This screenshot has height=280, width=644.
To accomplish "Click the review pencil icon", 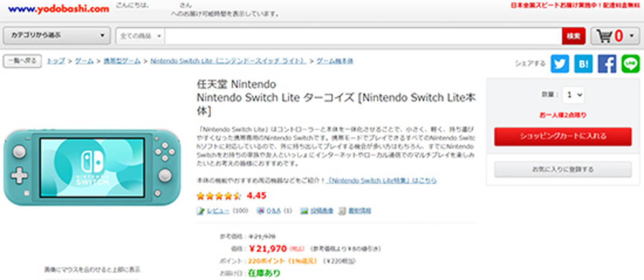I will point(201,211).
